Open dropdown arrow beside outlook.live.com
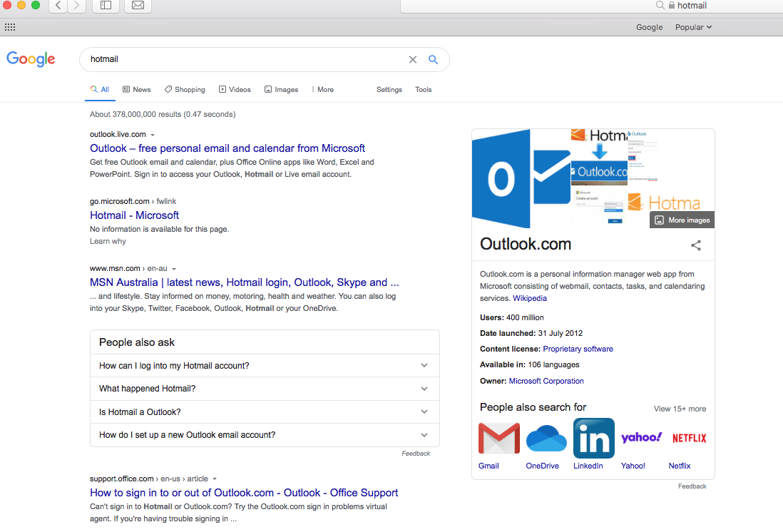 (153, 135)
